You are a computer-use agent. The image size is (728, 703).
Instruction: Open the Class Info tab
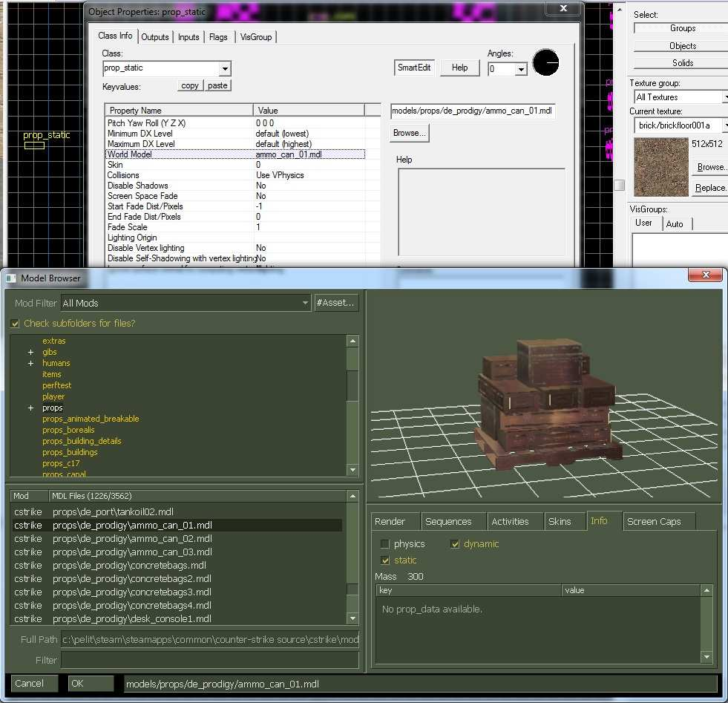(115, 36)
